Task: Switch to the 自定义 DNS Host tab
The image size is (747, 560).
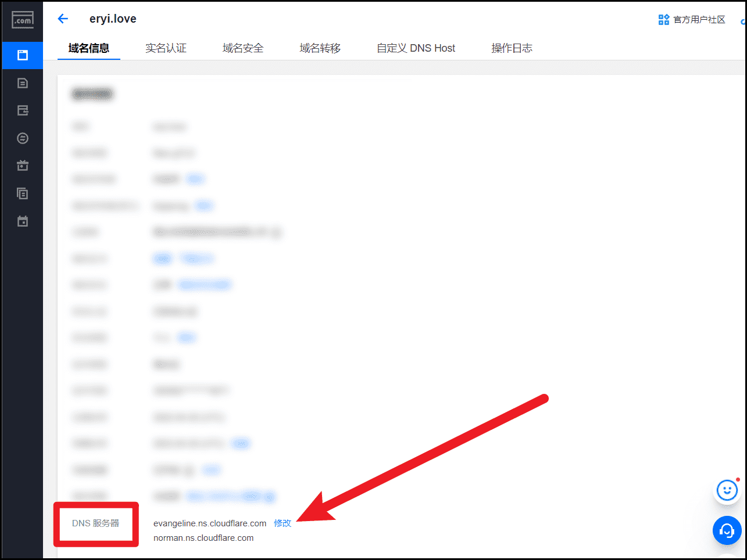Action: 416,48
